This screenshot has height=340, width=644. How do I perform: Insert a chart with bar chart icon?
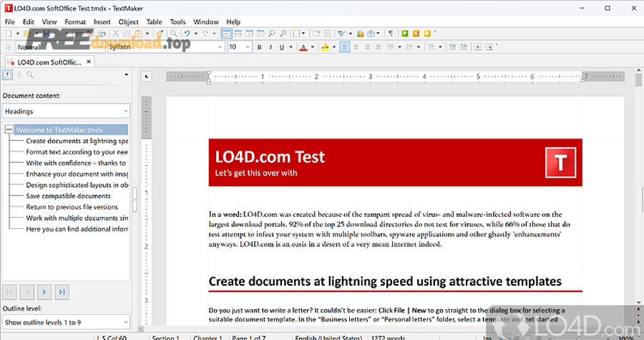[x=360, y=34]
